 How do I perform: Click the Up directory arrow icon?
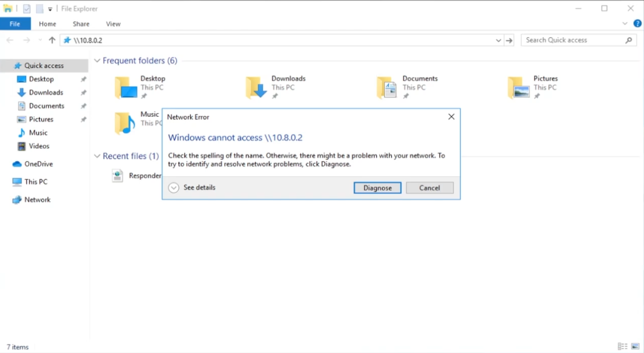point(52,40)
